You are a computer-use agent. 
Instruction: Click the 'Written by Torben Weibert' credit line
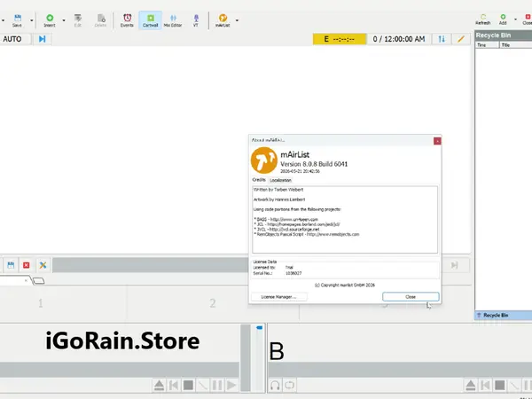point(278,190)
